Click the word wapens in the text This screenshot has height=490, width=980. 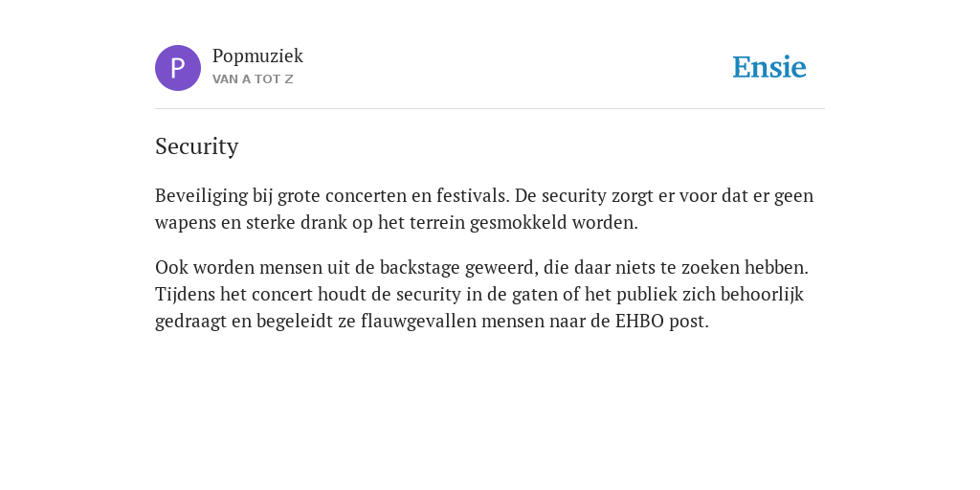pos(185,224)
